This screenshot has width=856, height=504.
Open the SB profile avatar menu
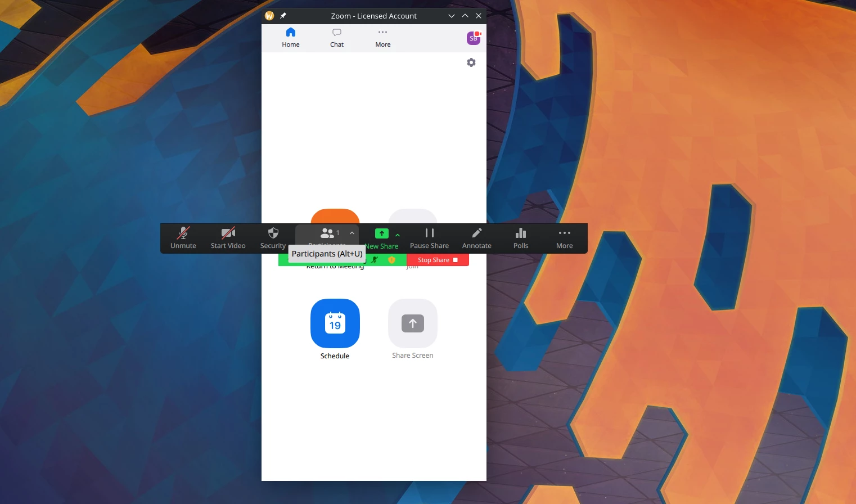474,38
